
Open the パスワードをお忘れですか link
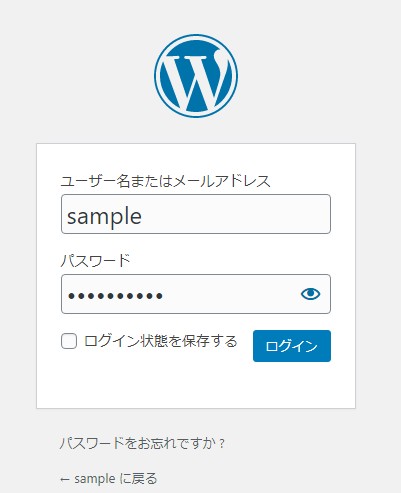click(142, 443)
